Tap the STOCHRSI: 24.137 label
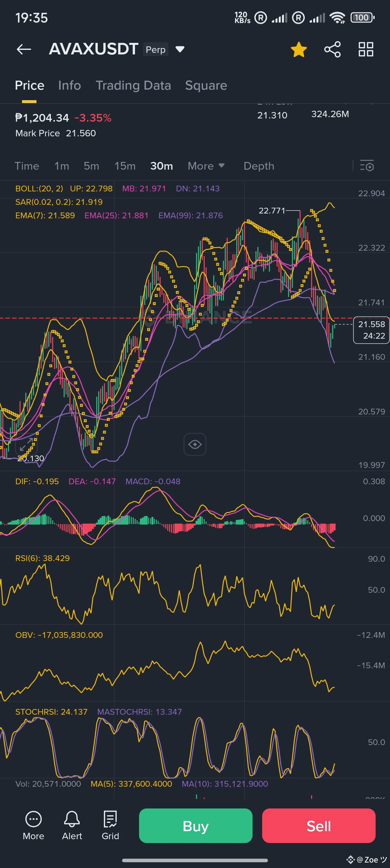The image size is (390, 868). tap(51, 712)
